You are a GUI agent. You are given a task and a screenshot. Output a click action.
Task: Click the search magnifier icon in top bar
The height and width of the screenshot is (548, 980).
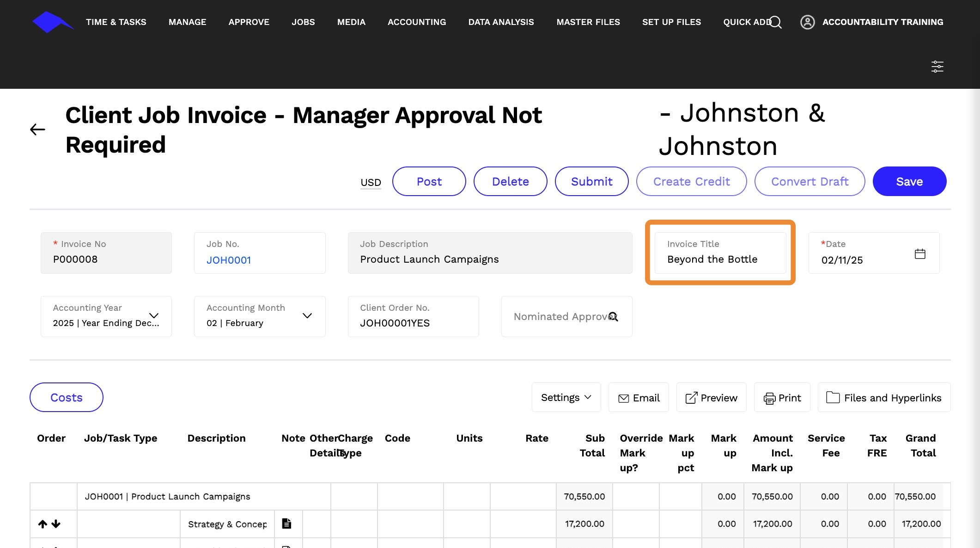tap(776, 22)
